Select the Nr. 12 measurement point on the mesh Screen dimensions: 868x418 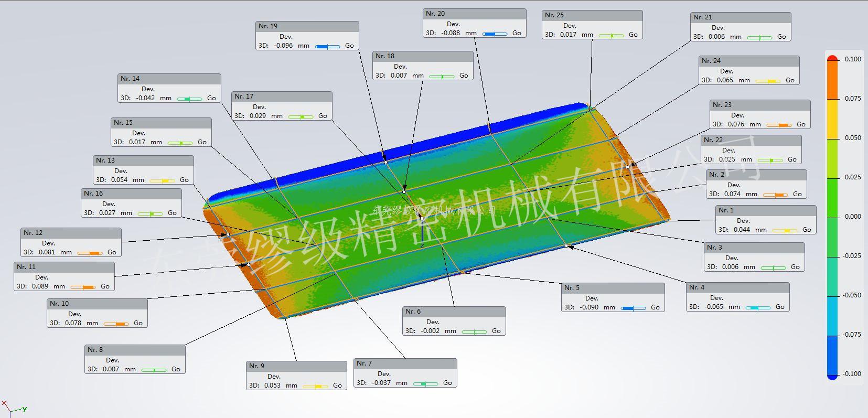tap(228, 234)
